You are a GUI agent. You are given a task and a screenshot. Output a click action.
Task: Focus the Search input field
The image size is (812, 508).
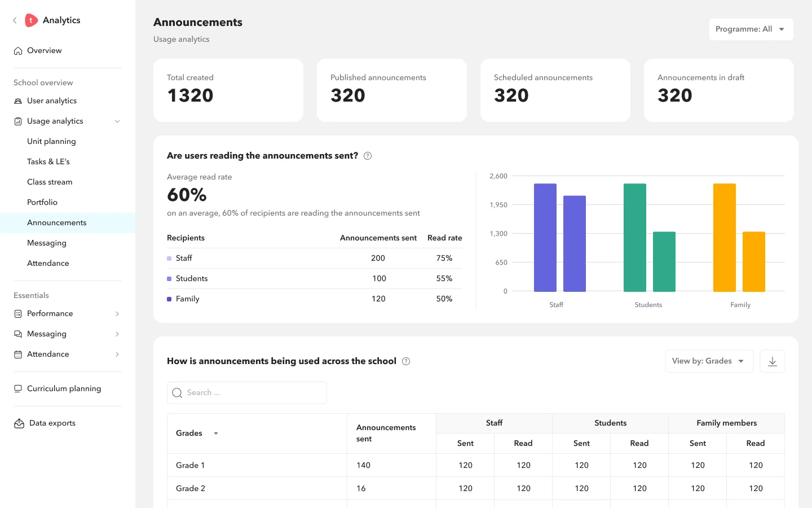coord(247,393)
